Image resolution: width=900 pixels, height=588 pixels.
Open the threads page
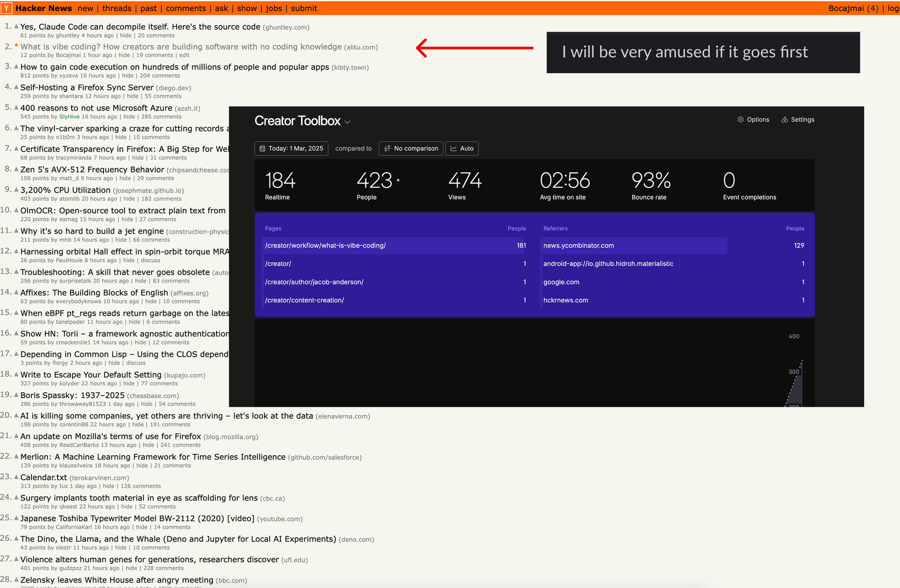point(117,8)
